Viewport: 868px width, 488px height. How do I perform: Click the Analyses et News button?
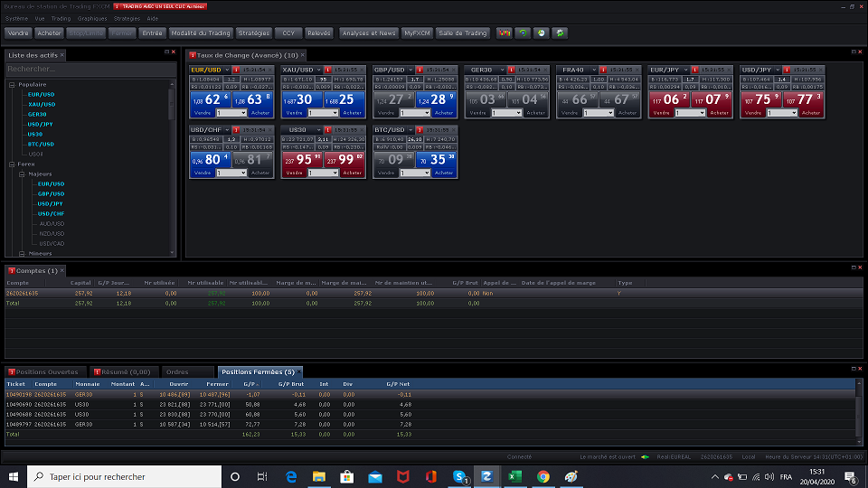369,33
